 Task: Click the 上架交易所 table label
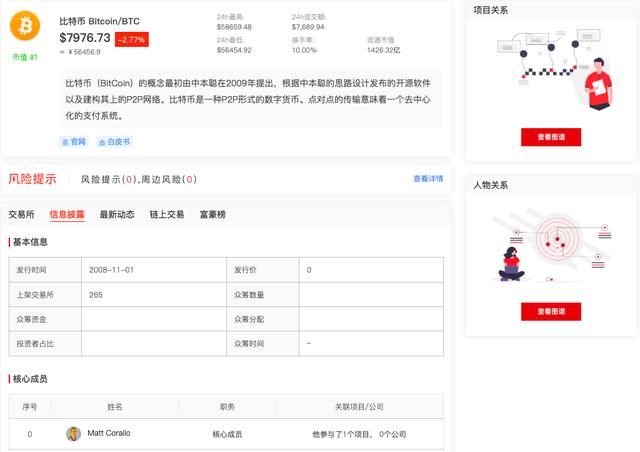pyautogui.click(x=35, y=295)
